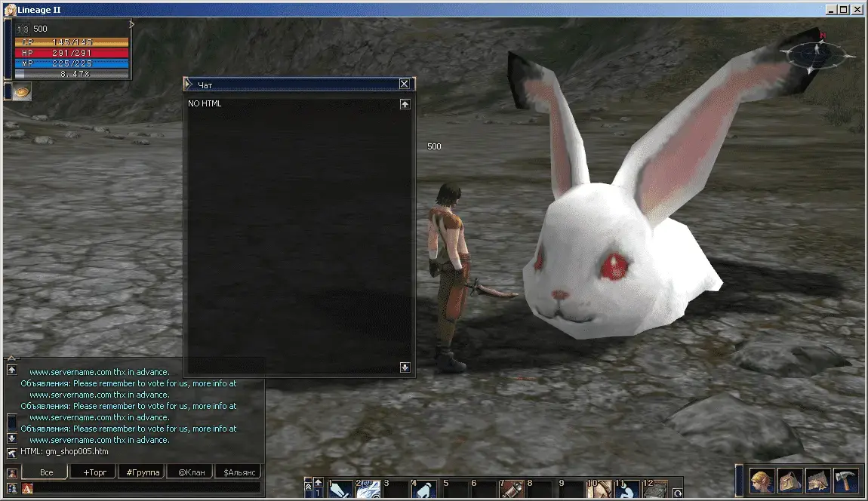Select the player character

[450, 277]
